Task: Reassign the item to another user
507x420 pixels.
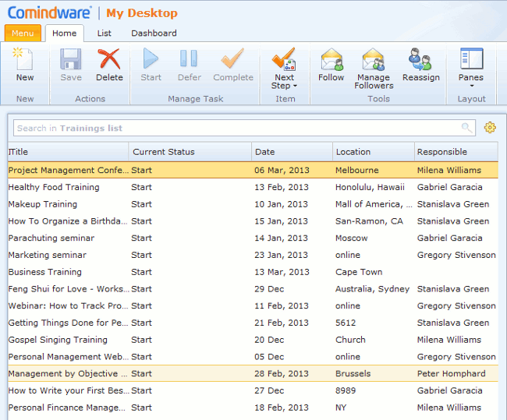Action: pos(420,59)
